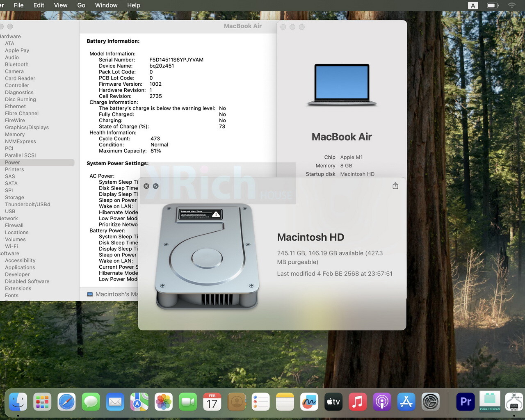Open the Go menu
This screenshot has height=420, width=525.
tap(81, 5)
